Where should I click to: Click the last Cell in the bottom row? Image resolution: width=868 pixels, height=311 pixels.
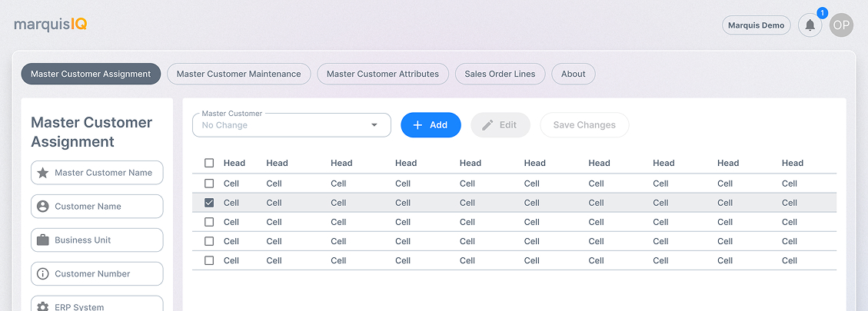click(x=790, y=260)
